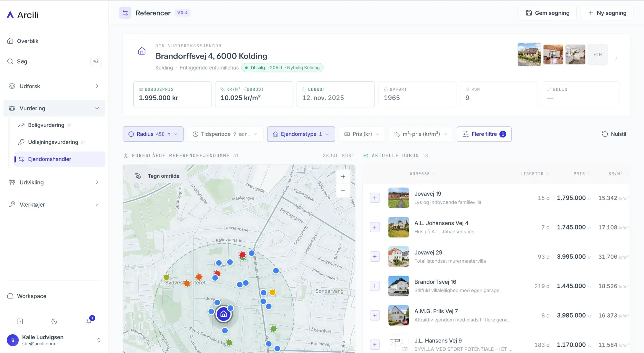Open the Tidsperiode 9 mdr. filter
The width and height of the screenshot is (644, 353).
click(x=225, y=134)
